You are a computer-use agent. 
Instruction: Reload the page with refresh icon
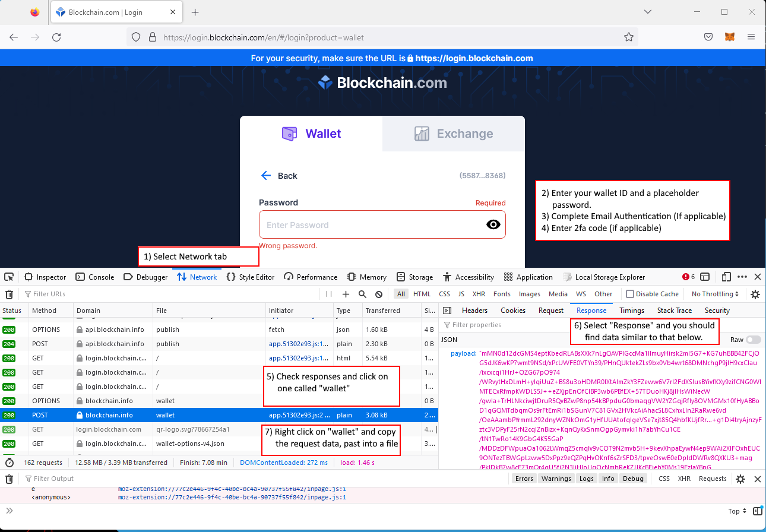[56, 37]
